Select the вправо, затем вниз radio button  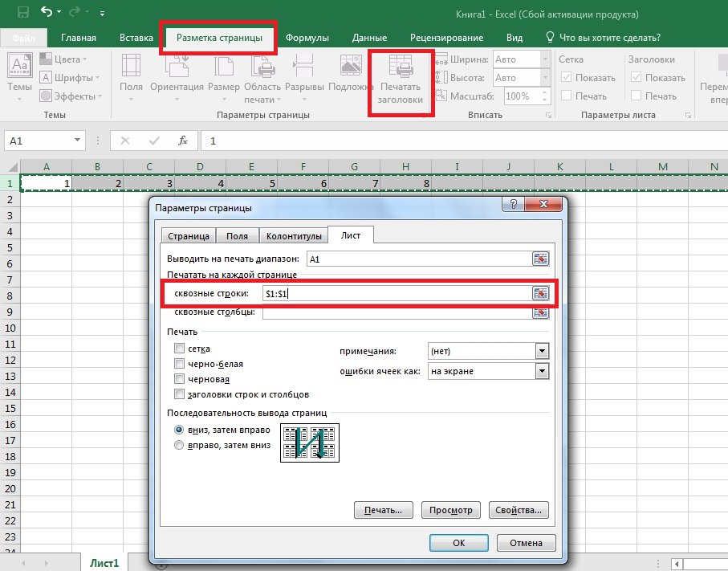tap(180, 445)
